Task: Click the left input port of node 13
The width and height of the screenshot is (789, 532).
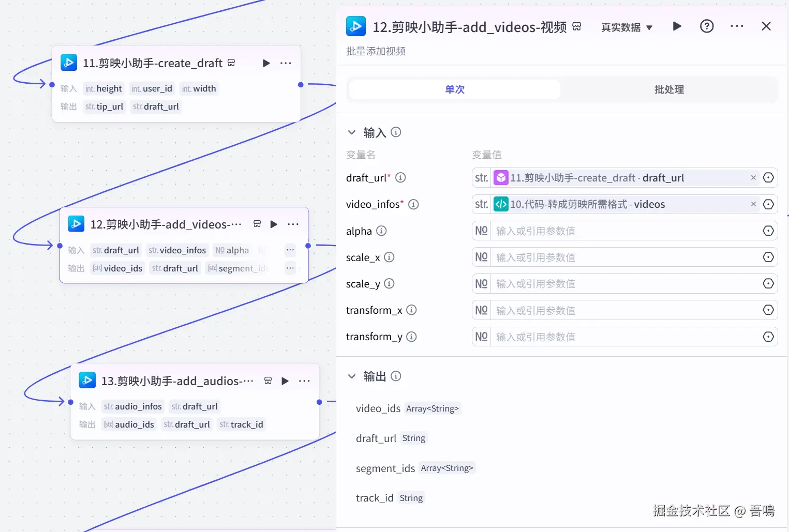Action: coord(70,402)
